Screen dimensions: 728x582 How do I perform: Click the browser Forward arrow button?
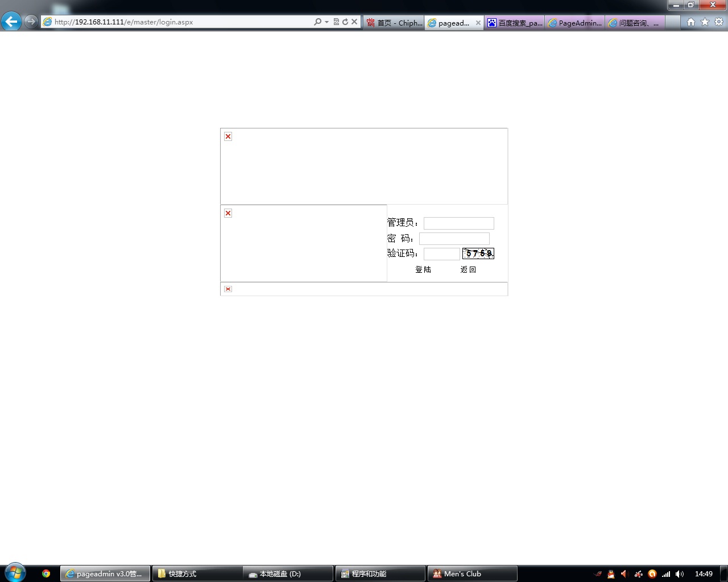tap(31, 22)
